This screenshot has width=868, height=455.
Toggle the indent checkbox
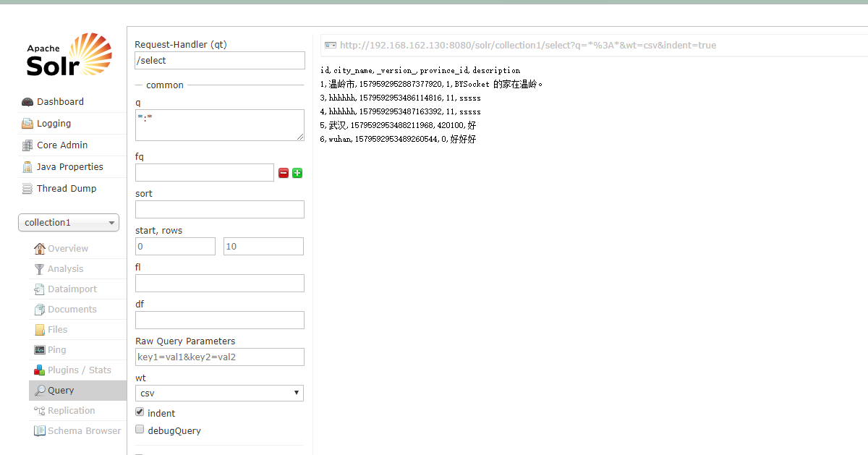pyautogui.click(x=140, y=412)
